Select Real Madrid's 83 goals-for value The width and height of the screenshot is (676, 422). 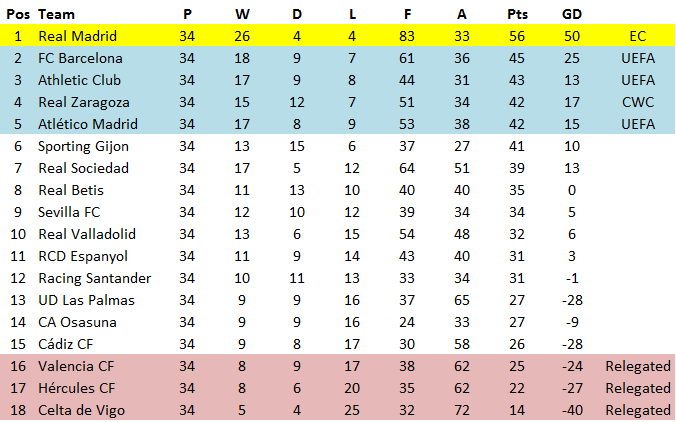(x=407, y=36)
